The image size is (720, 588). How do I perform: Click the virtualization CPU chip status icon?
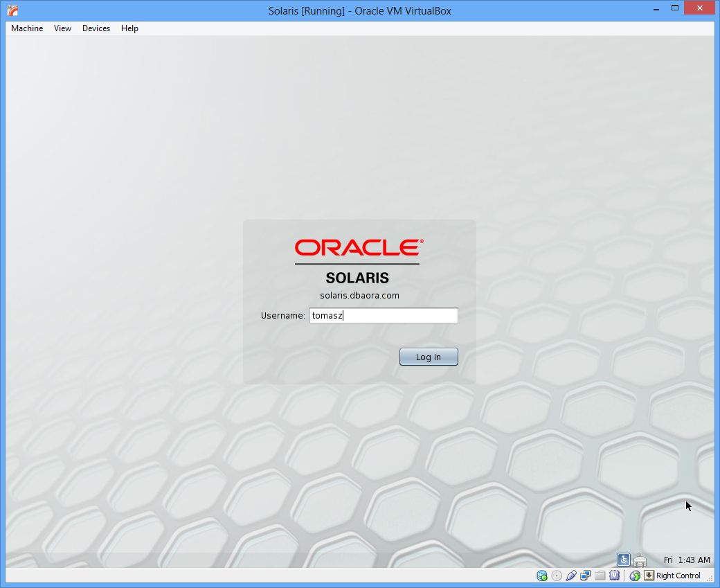click(614, 575)
